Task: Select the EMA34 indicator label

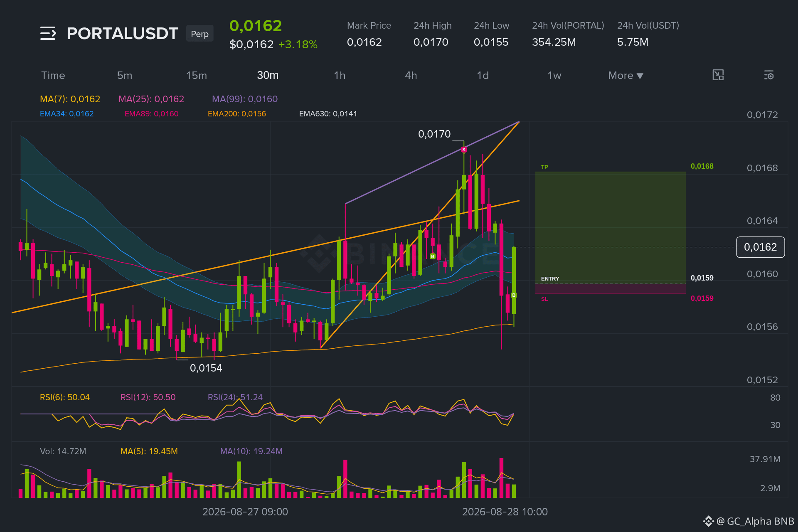Action: pyautogui.click(x=66, y=114)
